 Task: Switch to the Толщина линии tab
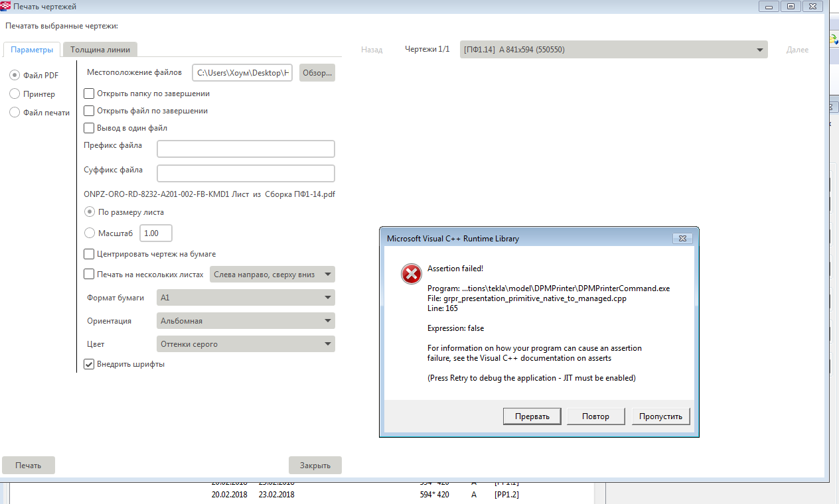pyautogui.click(x=100, y=50)
